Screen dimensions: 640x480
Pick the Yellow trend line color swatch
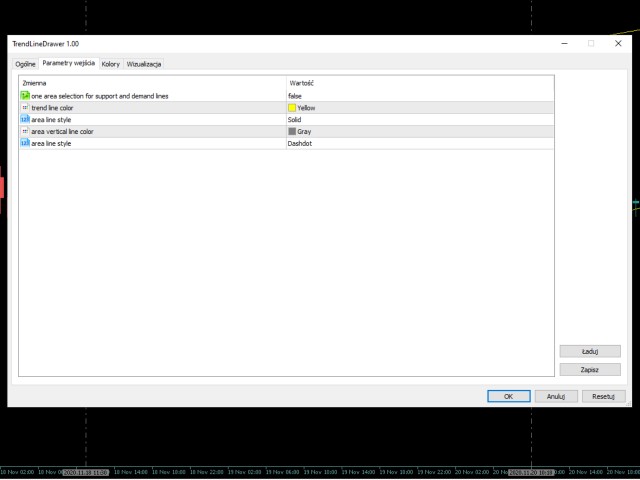(292, 108)
